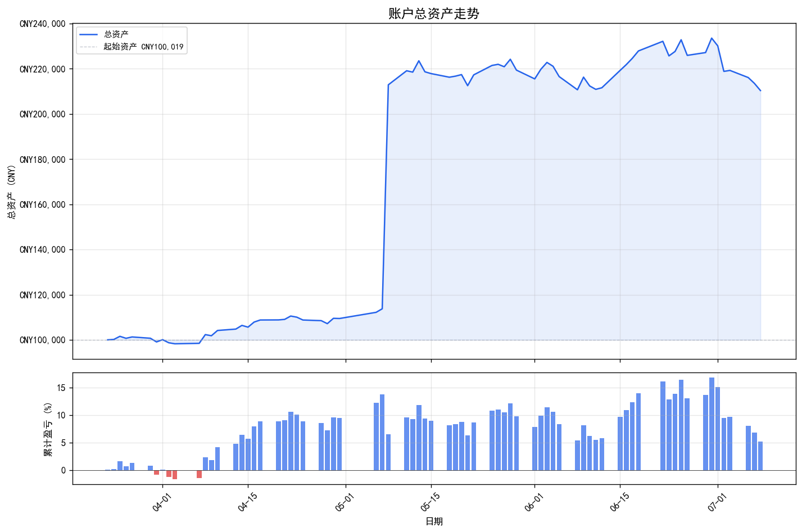Click the 日期 x-axis title
The height and width of the screenshot is (532, 802).
(434, 522)
